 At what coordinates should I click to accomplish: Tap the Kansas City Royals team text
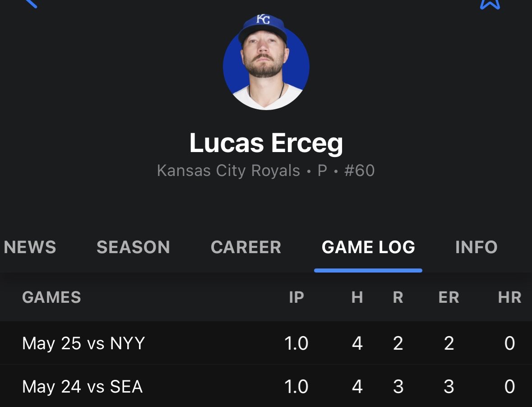click(229, 170)
